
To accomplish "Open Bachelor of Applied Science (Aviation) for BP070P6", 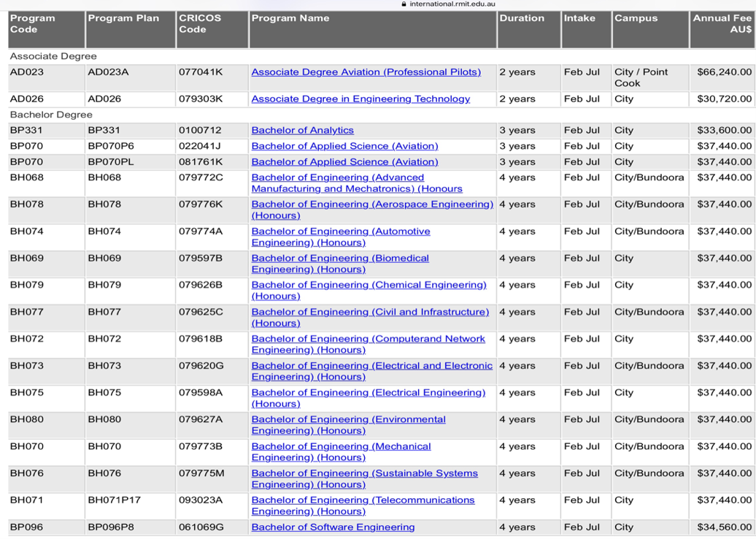I will 344,146.
